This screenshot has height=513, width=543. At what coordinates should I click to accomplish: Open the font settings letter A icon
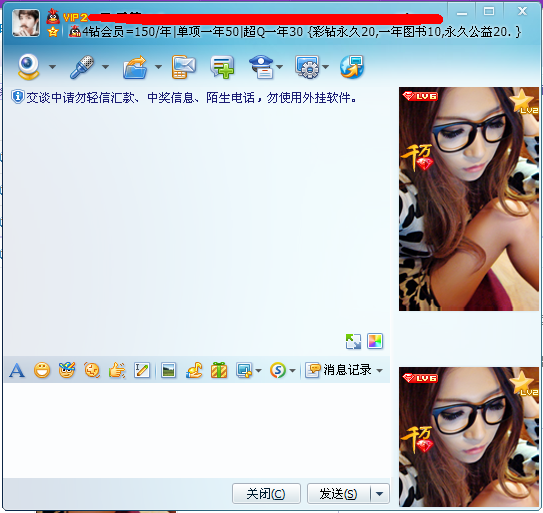pyautogui.click(x=17, y=371)
